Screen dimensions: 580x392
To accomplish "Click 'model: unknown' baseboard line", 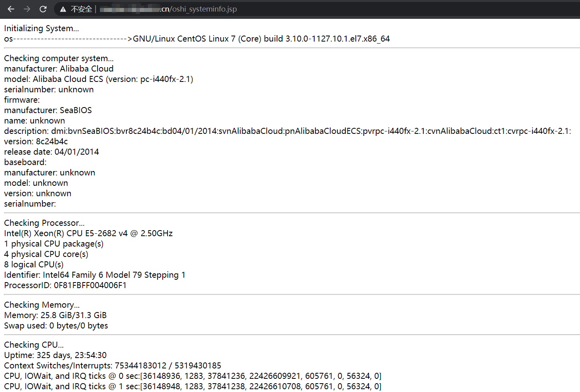I will pos(36,183).
